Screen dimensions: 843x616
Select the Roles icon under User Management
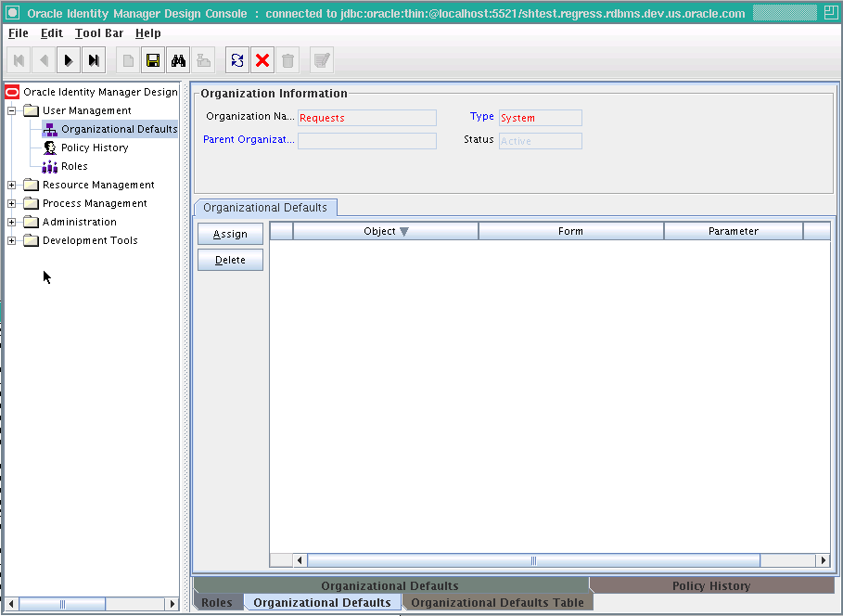click(50, 166)
